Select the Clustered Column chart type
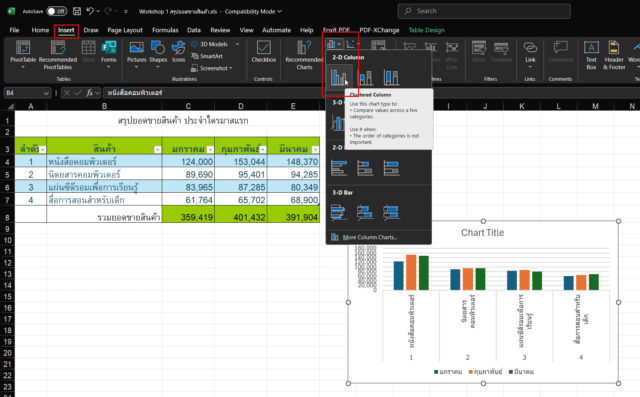Viewport: 640px width, 397px height. (339, 77)
